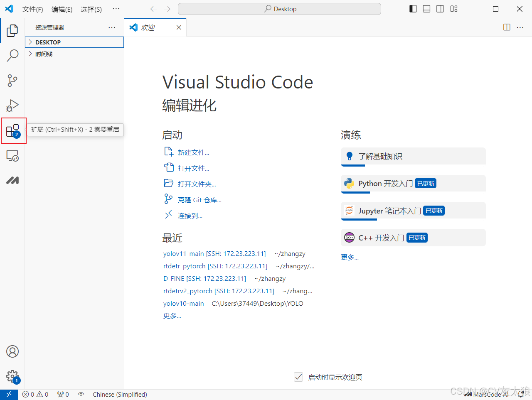Open recent D-FINE SSH project
Screen dimensions: 532x400
point(204,278)
